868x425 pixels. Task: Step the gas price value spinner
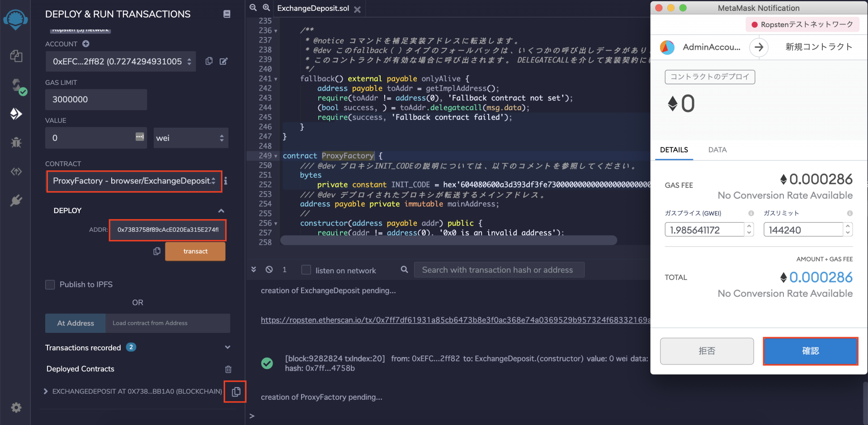[749, 230]
